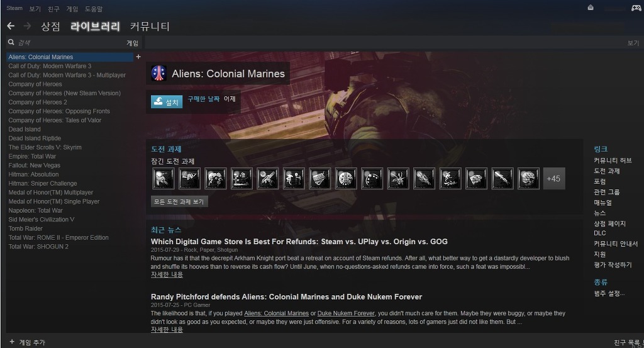Screen dimensions: 644x348
Task: Follow the Duke Nukem Forever inline link
Action: coord(346,313)
